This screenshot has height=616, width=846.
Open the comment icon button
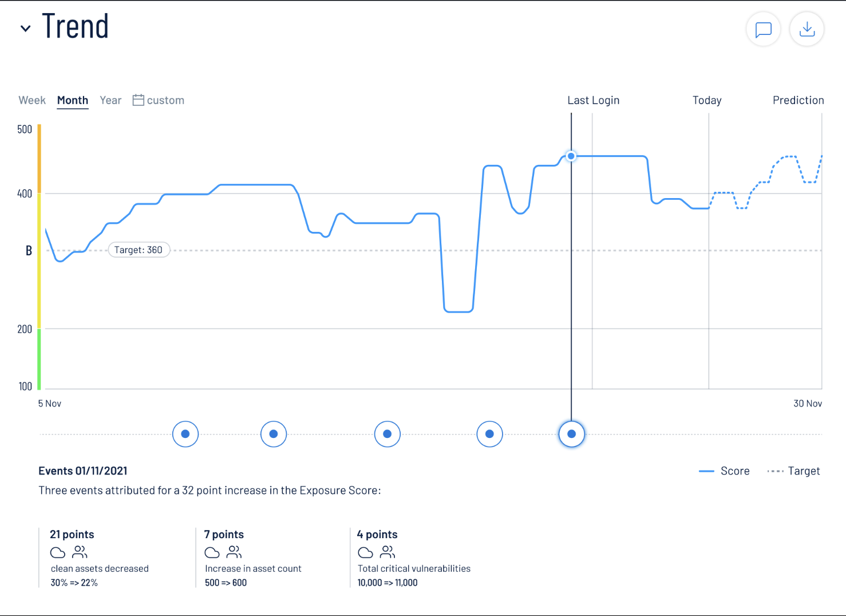click(x=764, y=29)
